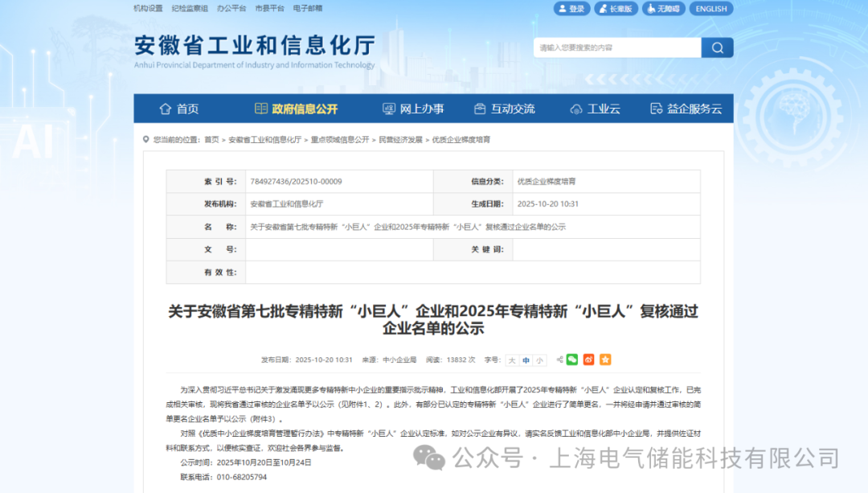Image resolution: width=868 pixels, height=493 pixels.
Task: Open 登录 login button with user icon
Action: pyautogui.click(x=571, y=9)
